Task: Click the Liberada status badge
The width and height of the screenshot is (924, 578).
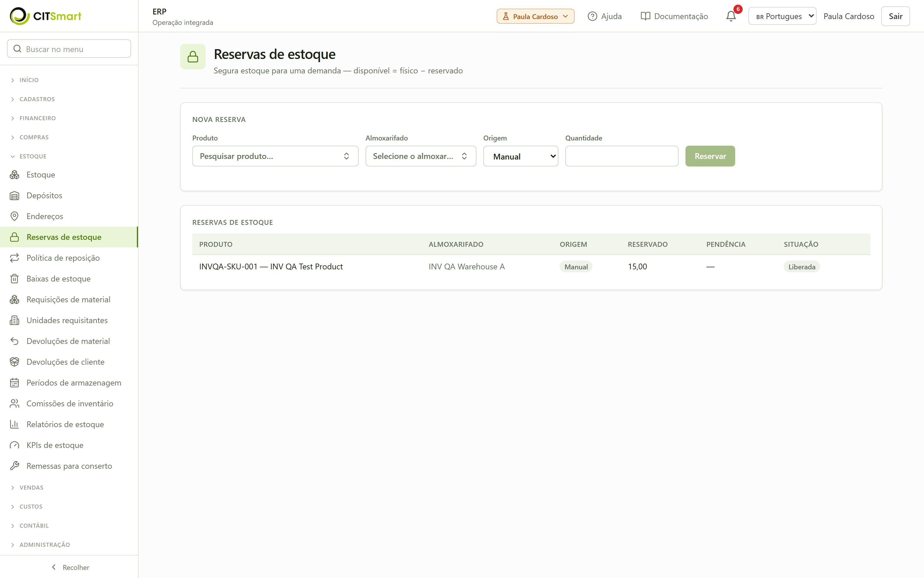Action: 802,267
